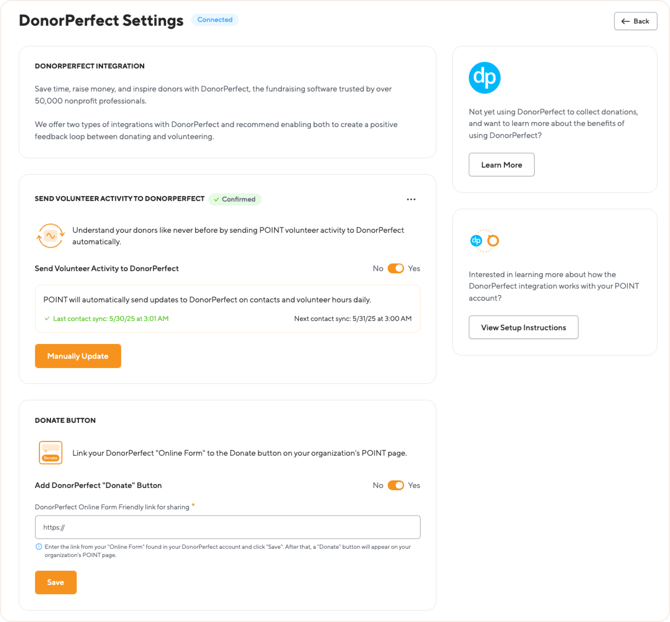The height and width of the screenshot is (622, 670).
Task: Save the Donate button settings
Action: coord(56,582)
